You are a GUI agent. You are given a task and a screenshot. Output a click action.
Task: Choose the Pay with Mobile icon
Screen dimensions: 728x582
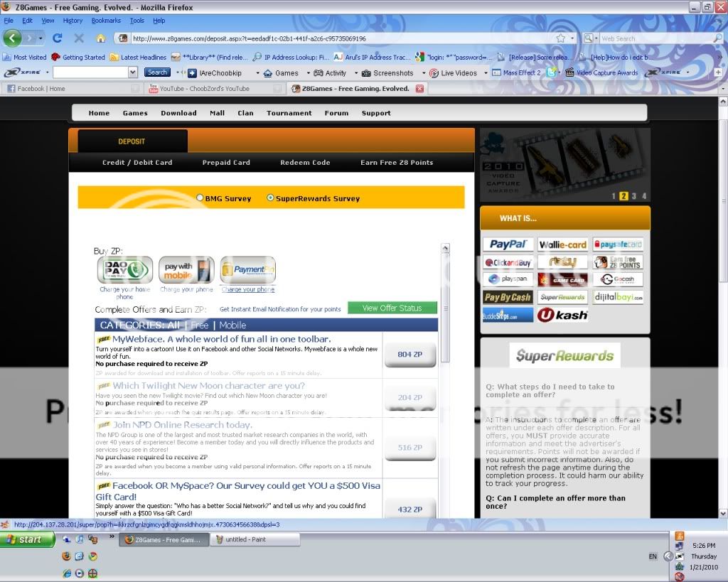[x=186, y=270]
